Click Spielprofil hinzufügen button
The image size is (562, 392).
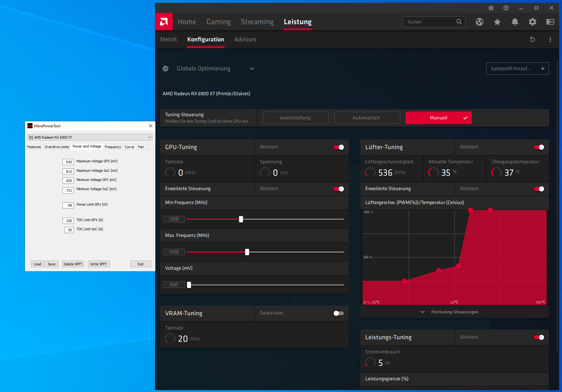pyautogui.click(x=517, y=69)
